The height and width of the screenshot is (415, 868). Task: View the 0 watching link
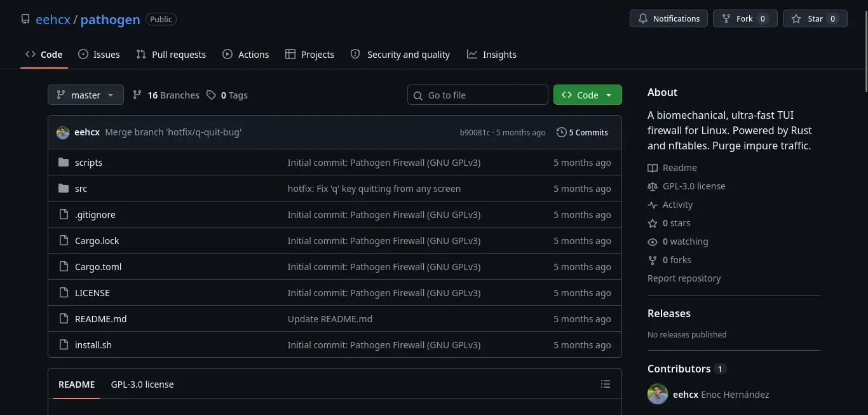[x=678, y=242]
